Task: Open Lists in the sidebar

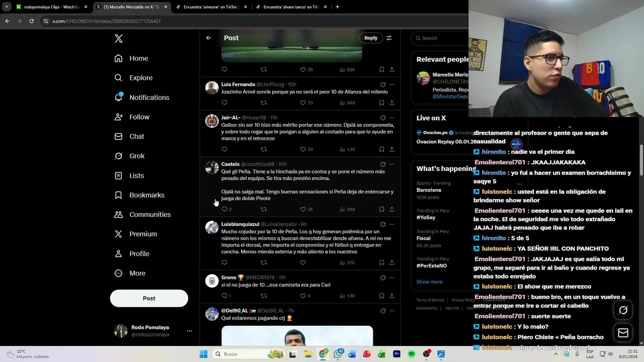Action: [129, 175]
